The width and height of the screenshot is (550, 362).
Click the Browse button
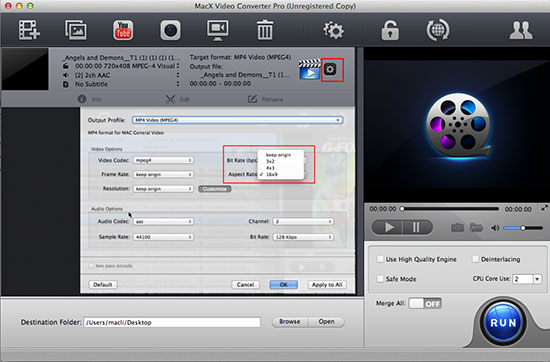pyautogui.click(x=290, y=322)
